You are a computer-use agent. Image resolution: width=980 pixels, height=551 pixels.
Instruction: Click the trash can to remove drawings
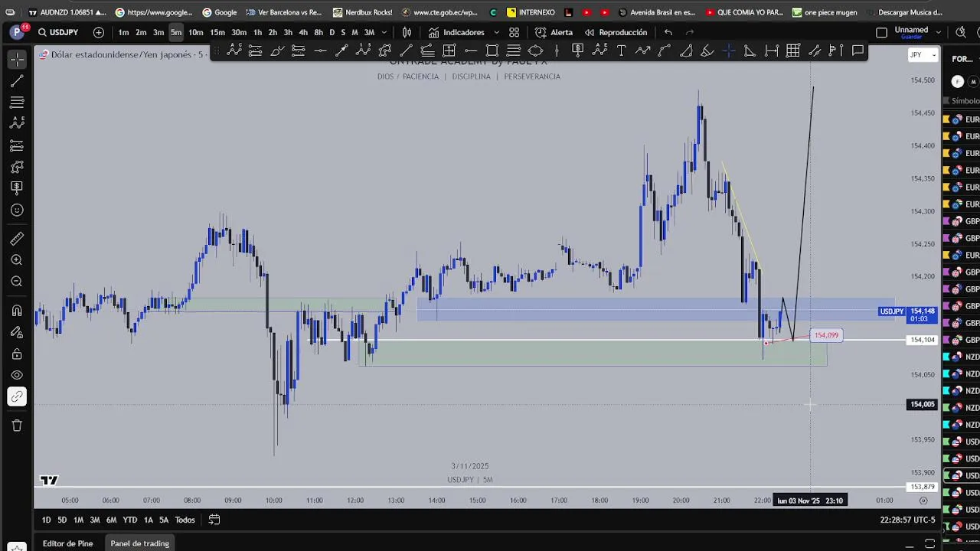[17, 425]
